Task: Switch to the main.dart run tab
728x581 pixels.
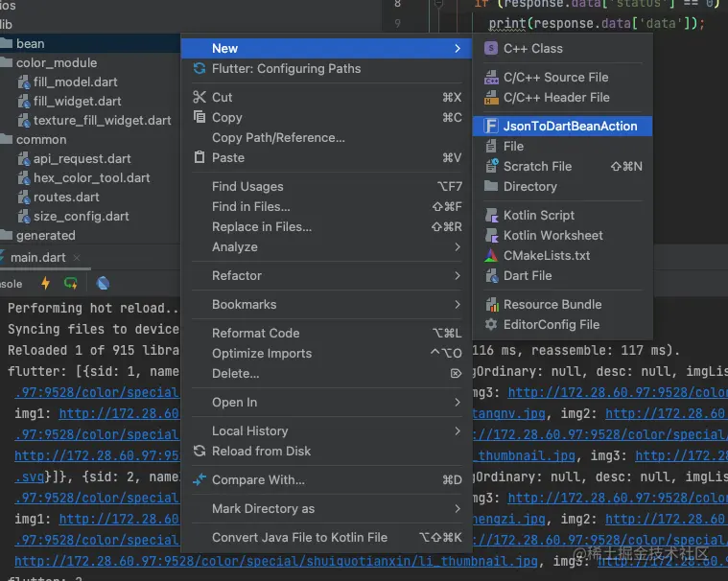Action: pos(37,257)
